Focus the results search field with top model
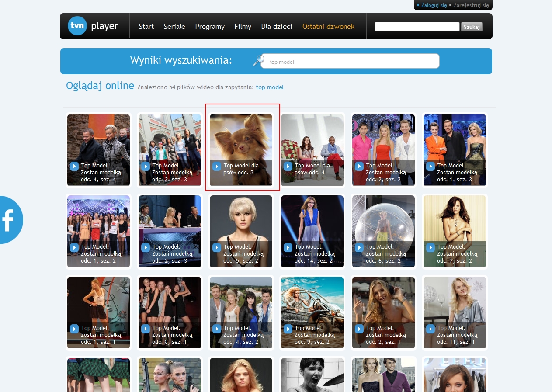This screenshot has height=392, width=552. tap(350, 61)
